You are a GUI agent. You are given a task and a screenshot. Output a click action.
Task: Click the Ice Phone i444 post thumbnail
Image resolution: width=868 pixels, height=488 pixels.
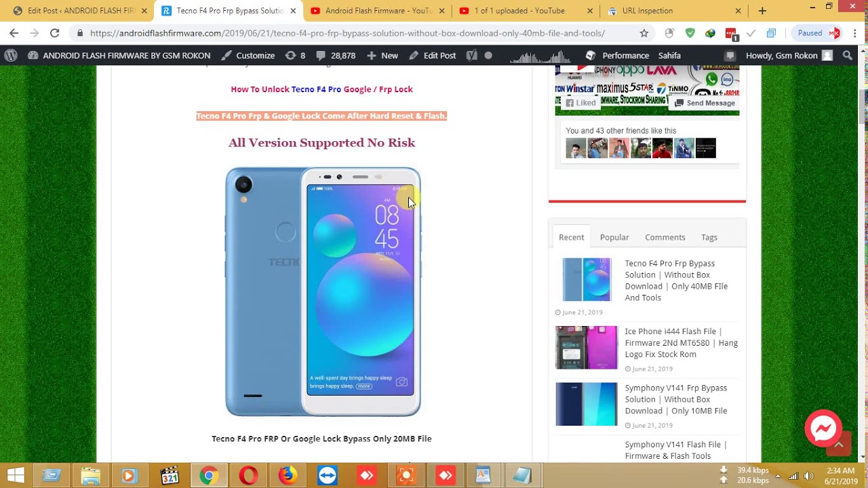pos(587,348)
